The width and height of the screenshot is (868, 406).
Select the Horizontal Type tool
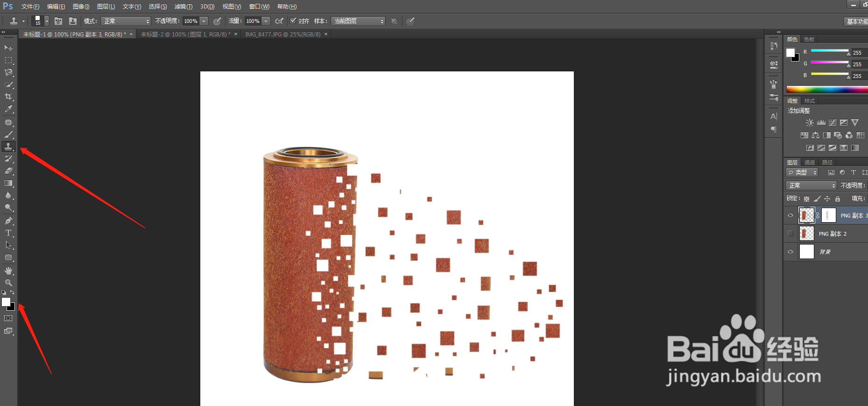8,233
